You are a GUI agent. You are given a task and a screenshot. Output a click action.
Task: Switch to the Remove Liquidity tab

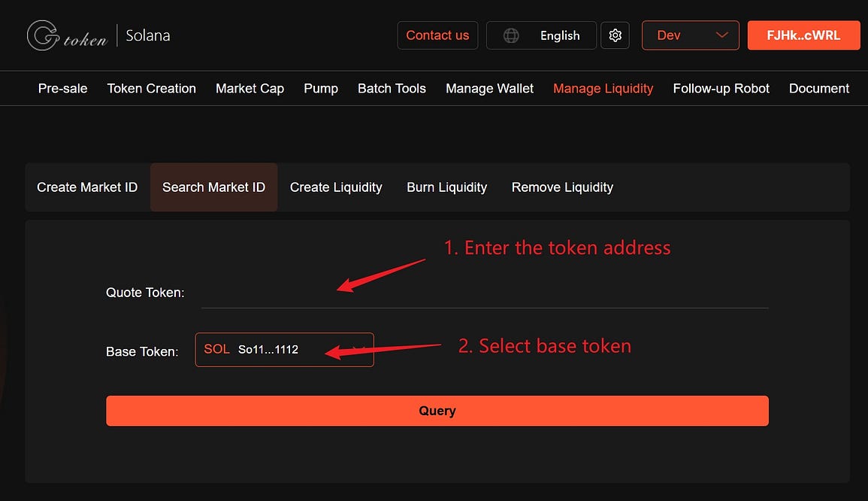pyautogui.click(x=562, y=187)
